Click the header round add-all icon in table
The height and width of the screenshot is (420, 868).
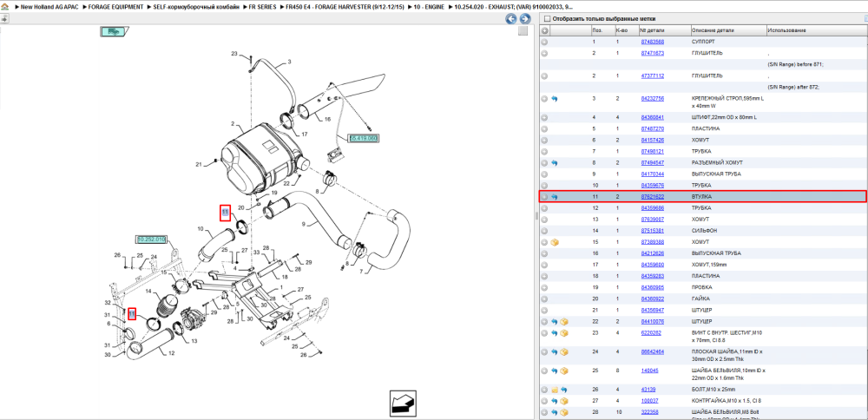(545, 30)
